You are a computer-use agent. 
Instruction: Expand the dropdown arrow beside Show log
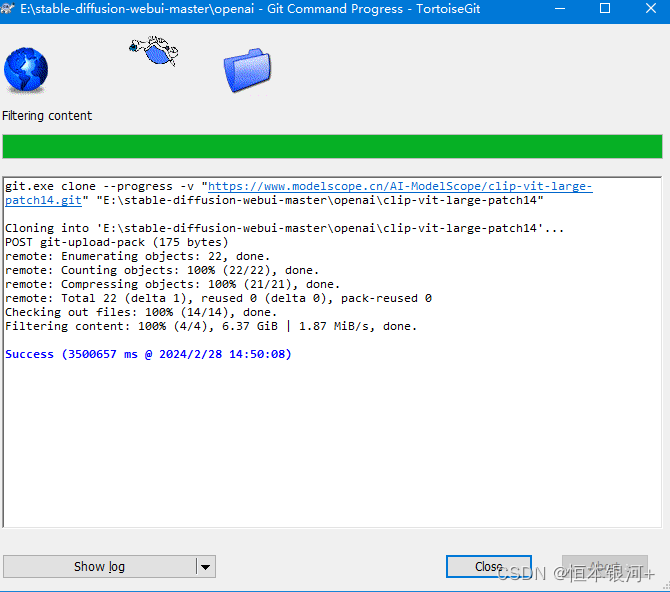tap(205, 567)
